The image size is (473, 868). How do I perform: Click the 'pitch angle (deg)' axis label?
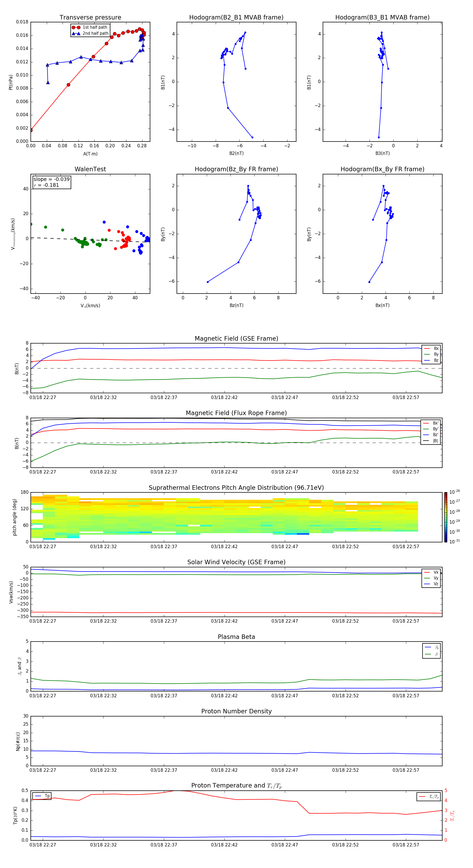[x=14, y=517]
